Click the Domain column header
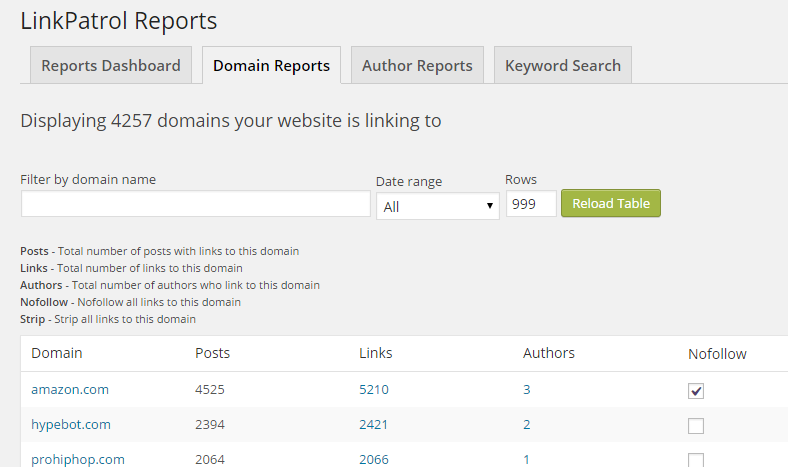This screenshot has width=788, height=467. 57,353
